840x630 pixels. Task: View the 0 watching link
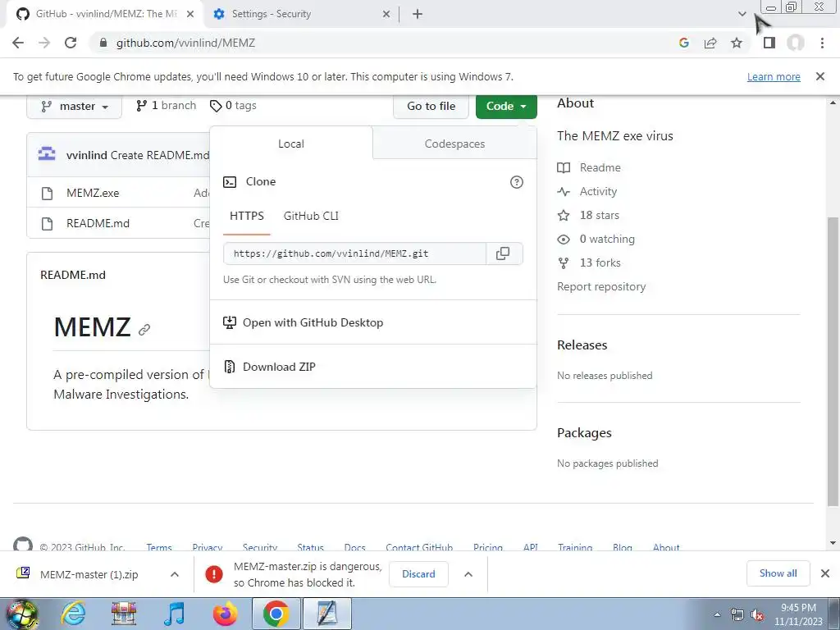(x=596, y=239)
